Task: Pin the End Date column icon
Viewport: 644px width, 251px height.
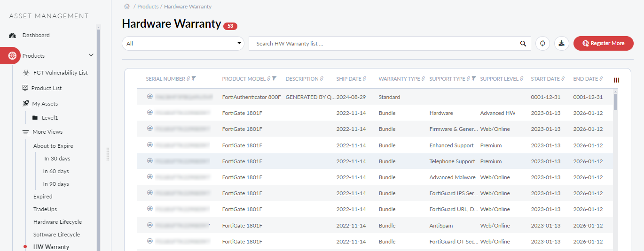Action: (601, 79)
